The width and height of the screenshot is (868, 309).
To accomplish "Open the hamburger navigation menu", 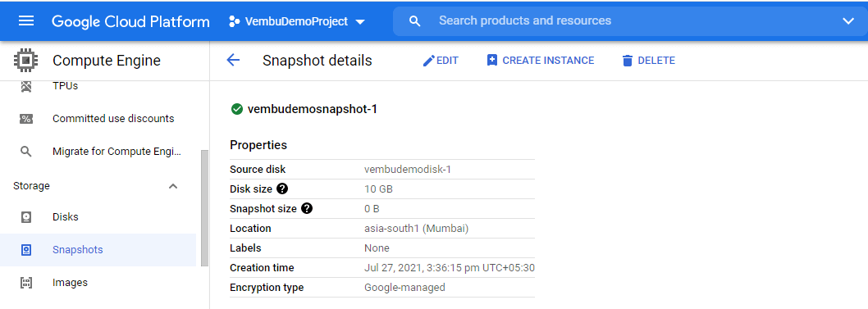I will [26, 21].
